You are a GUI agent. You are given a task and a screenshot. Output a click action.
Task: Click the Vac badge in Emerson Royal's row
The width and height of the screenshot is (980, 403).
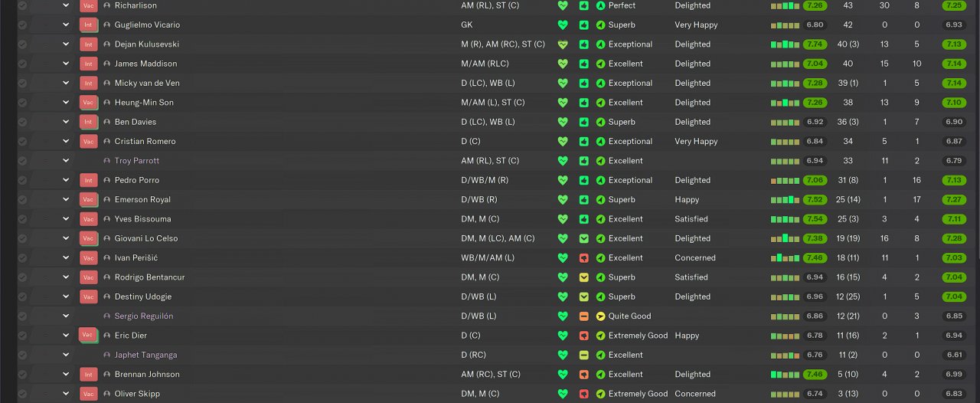click(88, 199)
